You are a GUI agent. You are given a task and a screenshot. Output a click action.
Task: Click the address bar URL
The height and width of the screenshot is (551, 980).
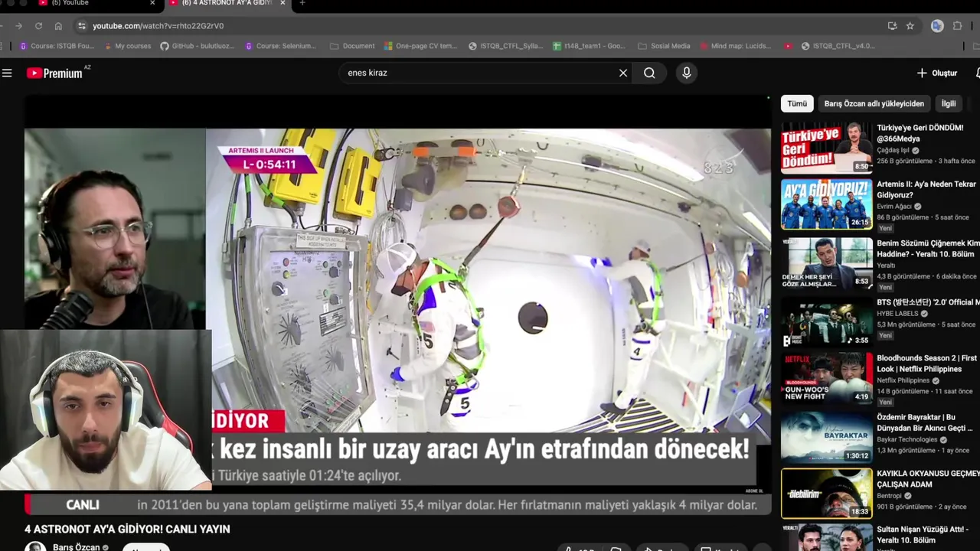coord(158,26)
